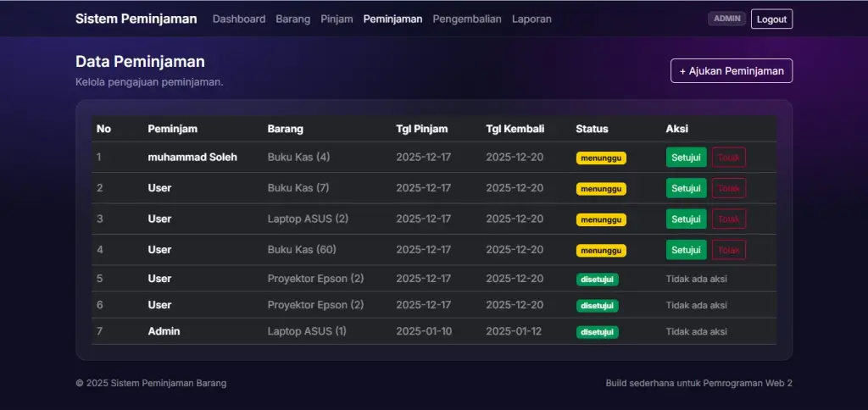
Task: Click Tolak for Buku Kas (7)
Action: point(728,188)
